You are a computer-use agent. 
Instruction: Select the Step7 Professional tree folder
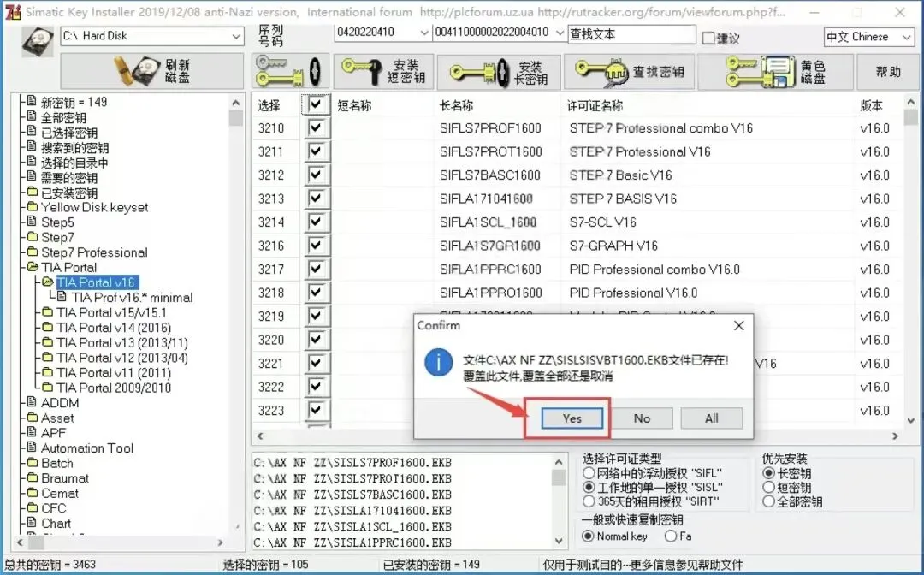[x=94, y=252]
